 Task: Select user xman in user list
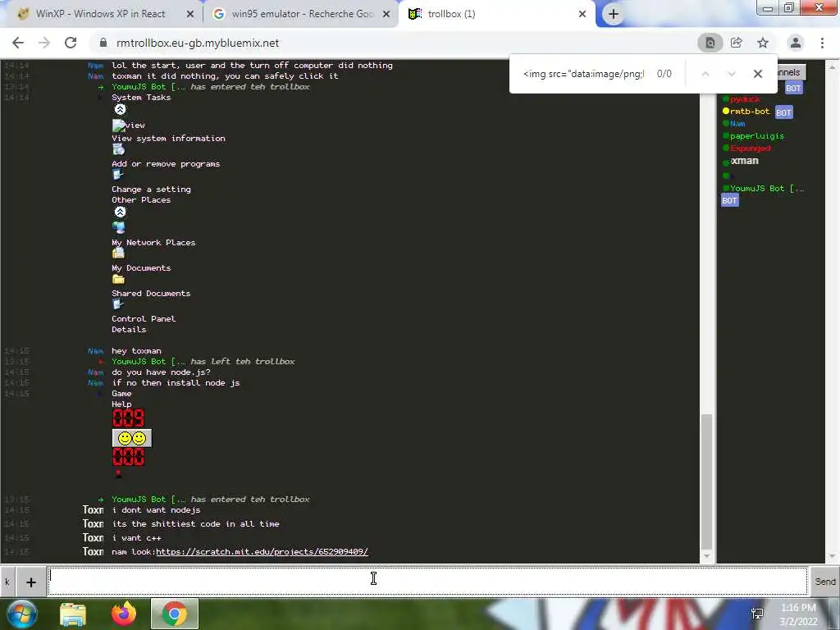[x=744, y=161]
